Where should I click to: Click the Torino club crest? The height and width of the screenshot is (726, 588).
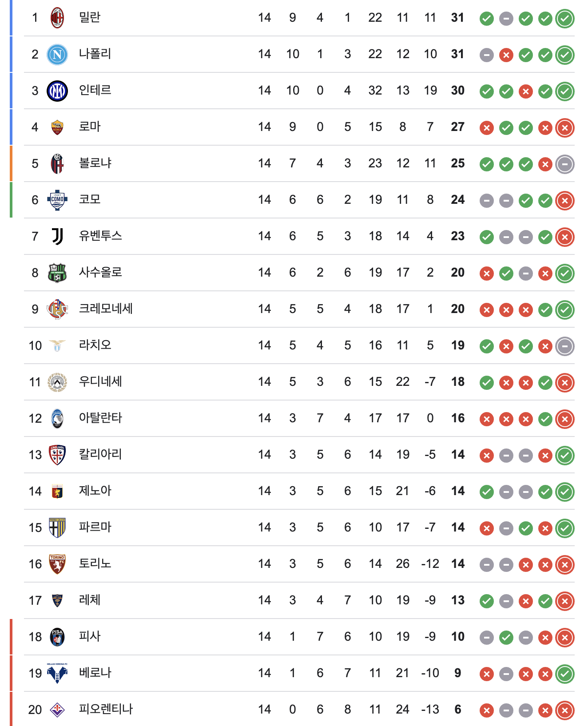(57, 564)
